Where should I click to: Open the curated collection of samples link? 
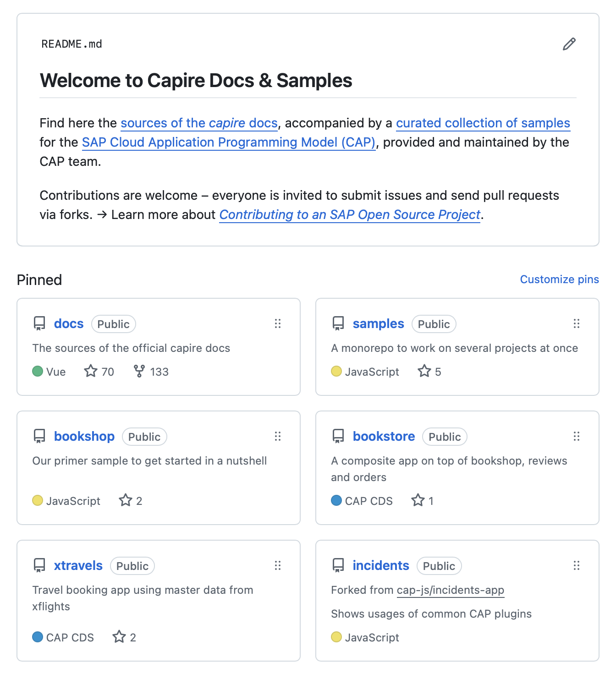click(483, 123)
